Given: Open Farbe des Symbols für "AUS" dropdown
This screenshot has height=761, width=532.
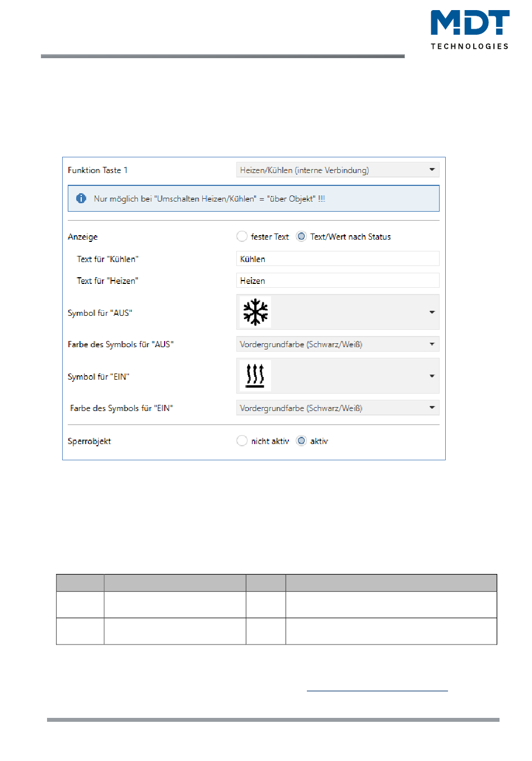Looking at the screenshot, I should click(337, 344).
